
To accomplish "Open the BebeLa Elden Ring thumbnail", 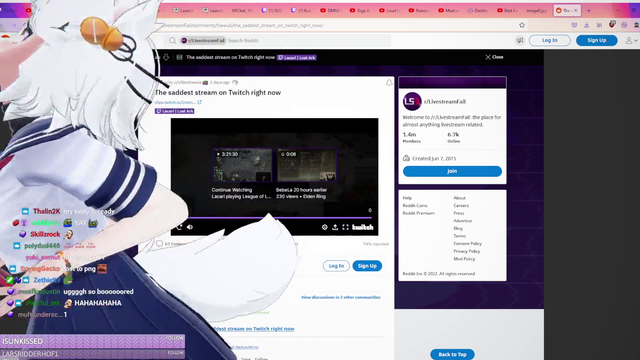I will pyautogui.click(x=307, y=165).
